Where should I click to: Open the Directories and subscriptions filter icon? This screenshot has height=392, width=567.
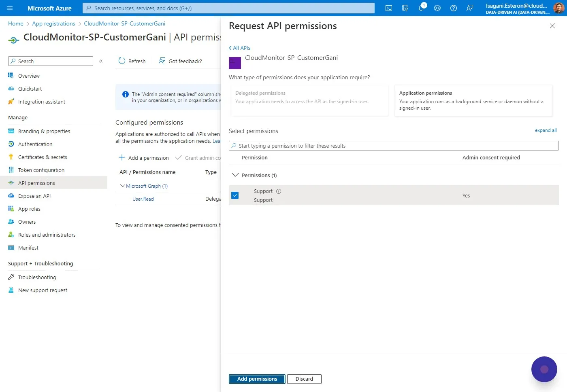pyautogui.click(x=405, y=8)
